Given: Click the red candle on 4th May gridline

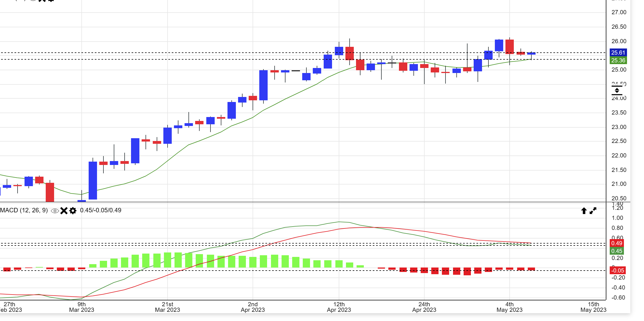Looking at the screenshot, I should pos(510,47).
